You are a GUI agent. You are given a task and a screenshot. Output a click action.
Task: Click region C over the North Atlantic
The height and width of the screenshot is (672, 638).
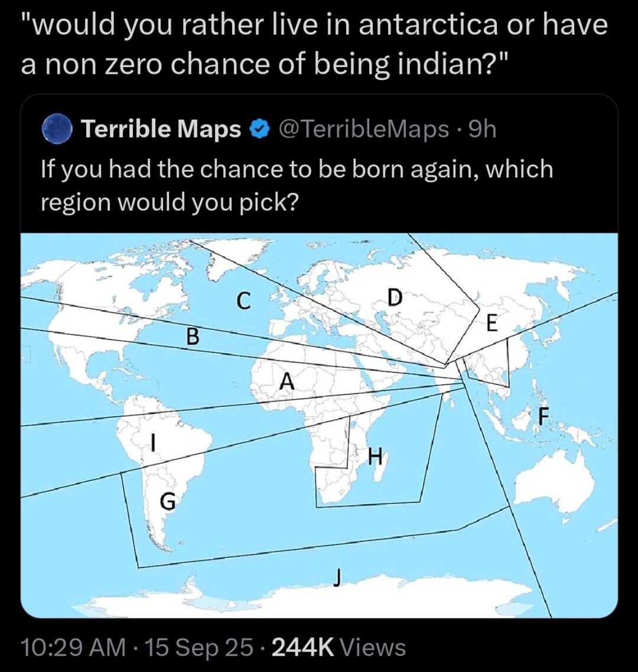tap(243, 301)
